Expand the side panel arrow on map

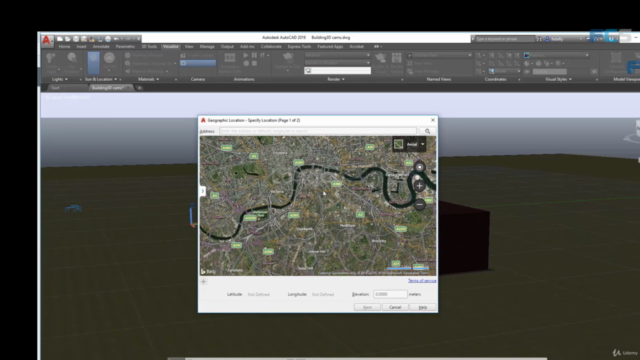pos(202,191)
